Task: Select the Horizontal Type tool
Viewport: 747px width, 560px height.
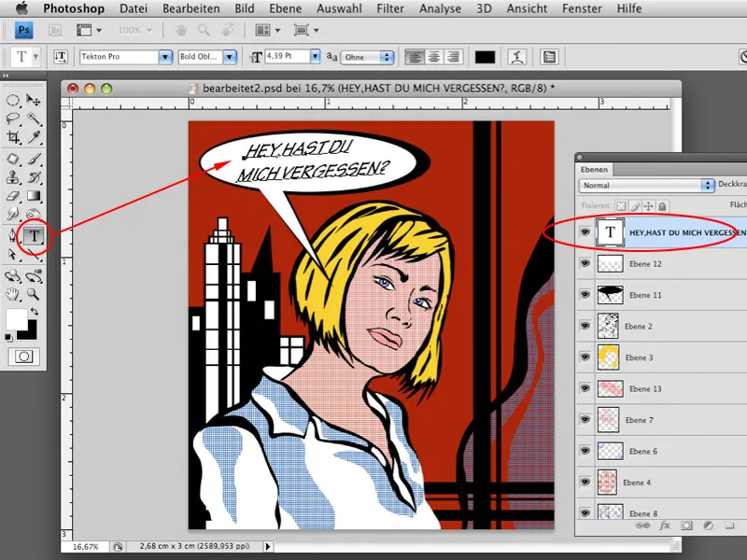Action: [34, 235]
